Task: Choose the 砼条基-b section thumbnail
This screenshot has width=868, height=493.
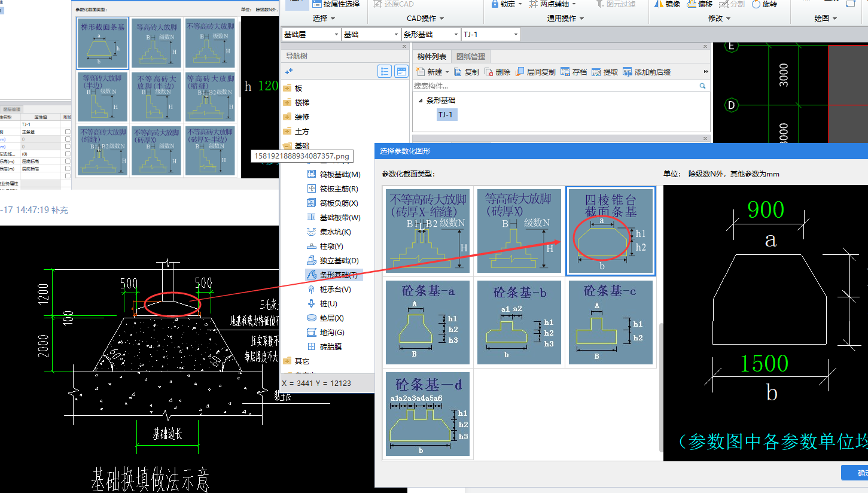Action: 519,322
